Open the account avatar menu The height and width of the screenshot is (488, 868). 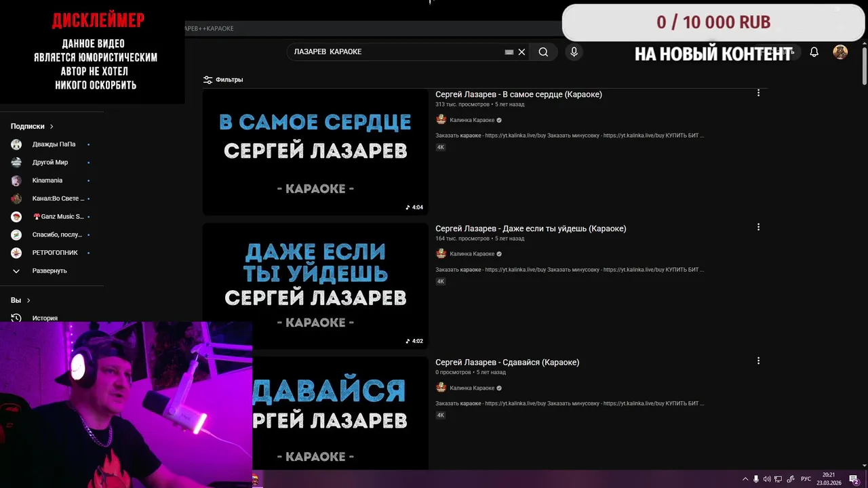[840, 52]
